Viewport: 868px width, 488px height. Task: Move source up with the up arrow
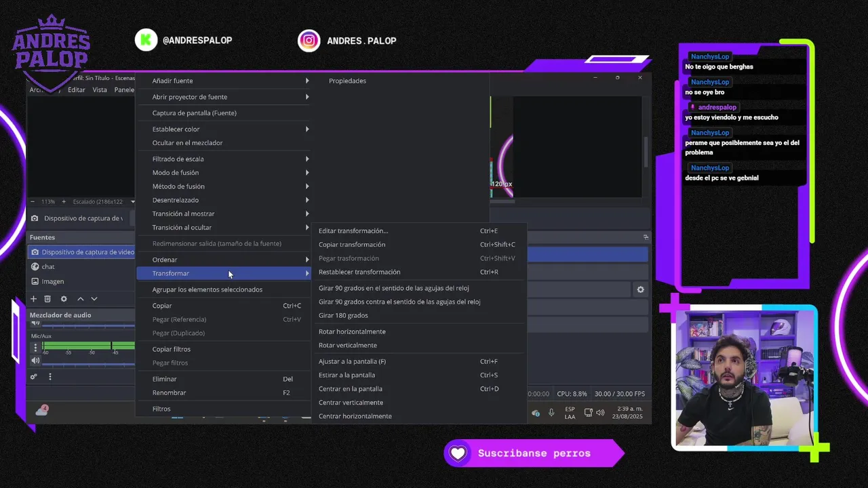coord(81,299)
